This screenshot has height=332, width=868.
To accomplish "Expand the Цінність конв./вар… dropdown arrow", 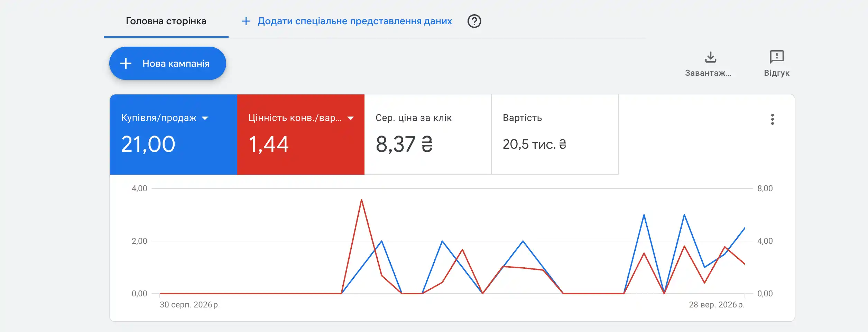I will coord(351,118).
